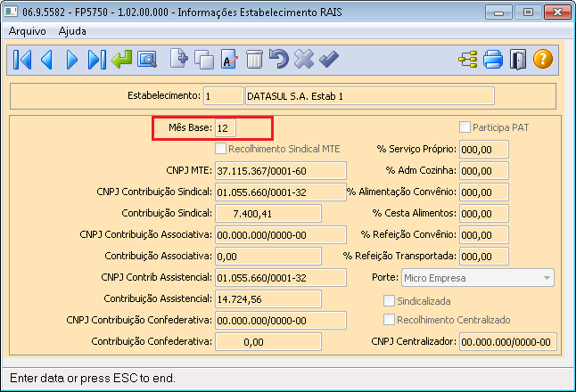Open help with the question mark icon
The height and width of the screenshot is (392, 576).
point(543,59)
